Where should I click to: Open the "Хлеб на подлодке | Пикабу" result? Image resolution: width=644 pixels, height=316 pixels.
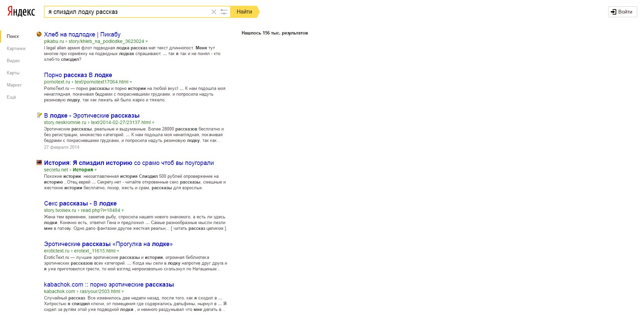tap(82, 34)
